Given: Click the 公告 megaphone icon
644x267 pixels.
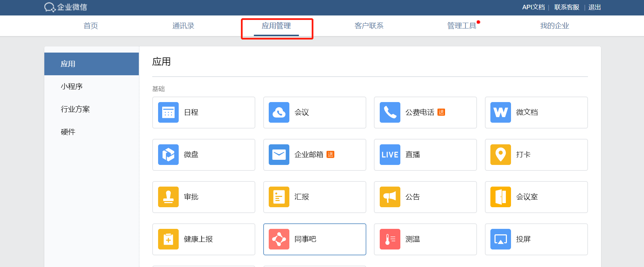Looking at the screenshot, I should click(390, 197).
